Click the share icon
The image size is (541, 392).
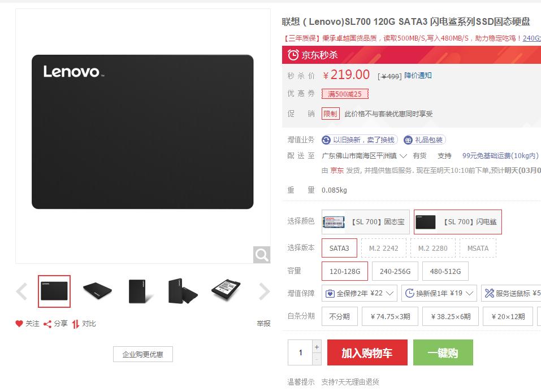point(47,324)
